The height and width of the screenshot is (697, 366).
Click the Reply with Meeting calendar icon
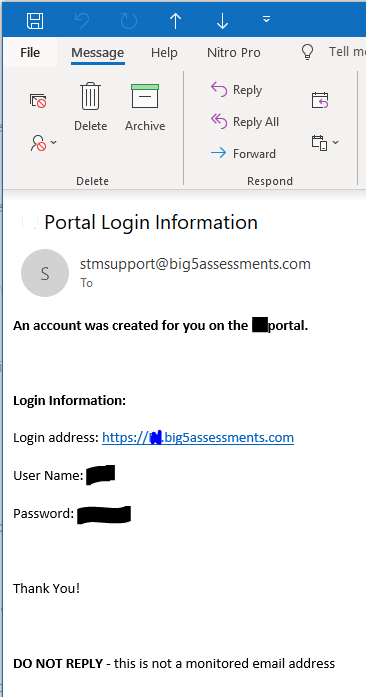(320, 100)
